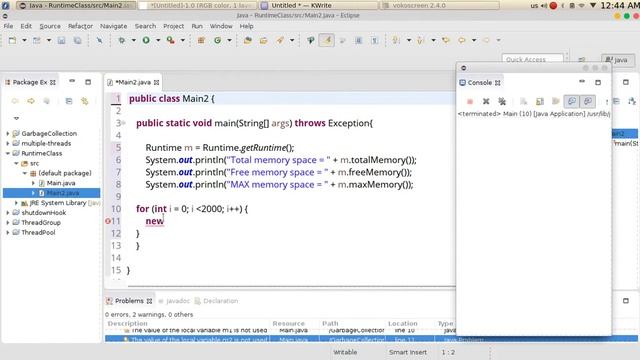This screenshot has height=360, width=640.
Task: Open the Run menu
Action: pos(197,26)
